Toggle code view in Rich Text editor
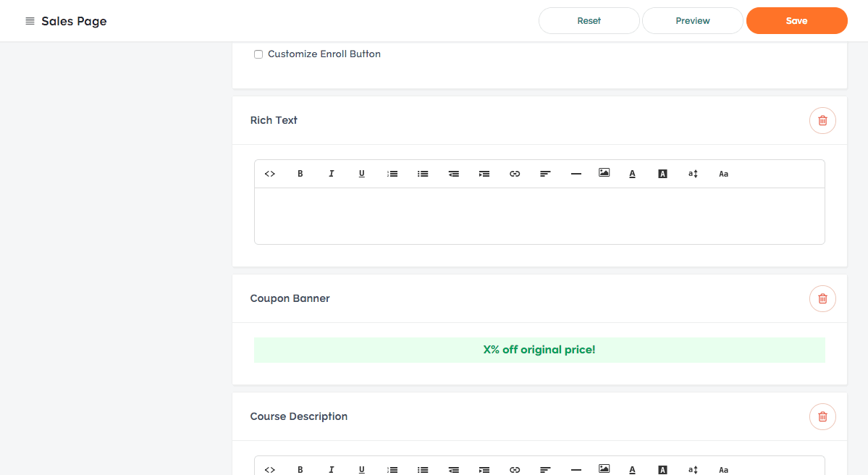Screen dimensions: 868x475 point(270,174)
